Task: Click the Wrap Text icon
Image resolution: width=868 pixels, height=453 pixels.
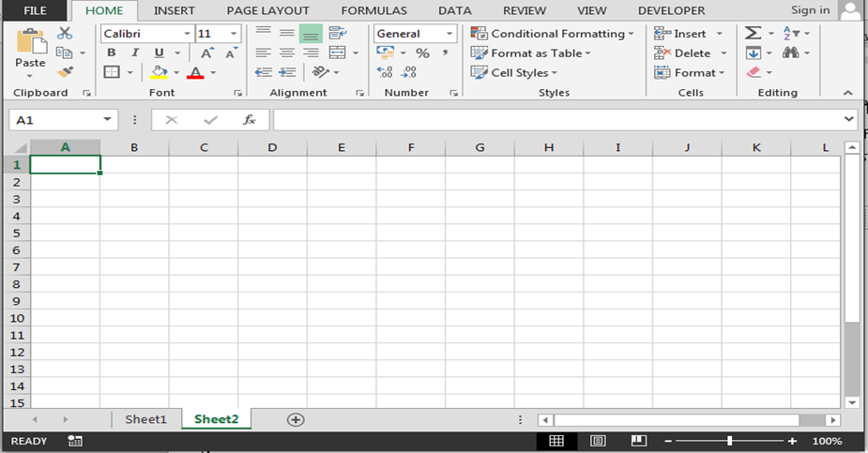Action: pyautogui.click(x=337, y=33)
